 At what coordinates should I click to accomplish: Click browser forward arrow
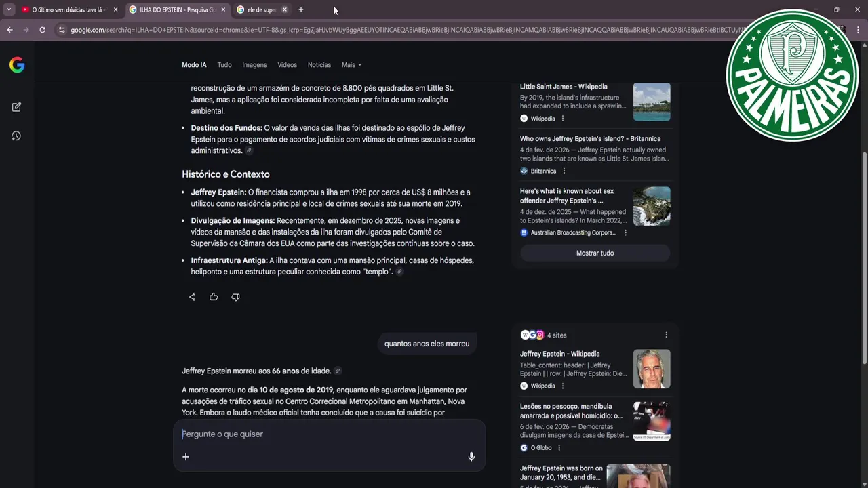tap(26, 30)
